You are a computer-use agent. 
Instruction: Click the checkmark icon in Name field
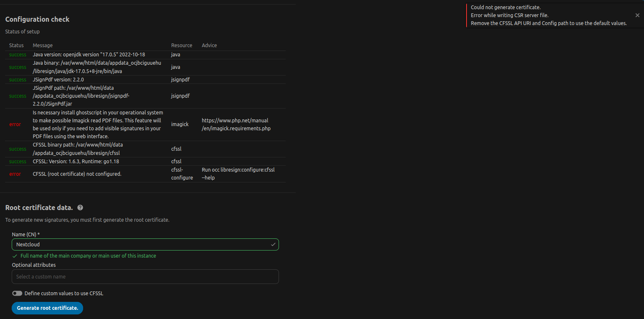pyautogui.click(x=273, y=244)
